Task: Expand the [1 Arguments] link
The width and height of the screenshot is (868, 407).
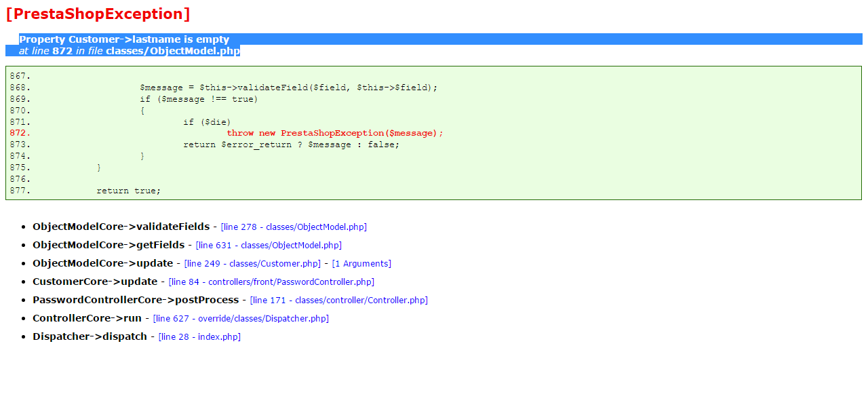Action: click(361, 264)
